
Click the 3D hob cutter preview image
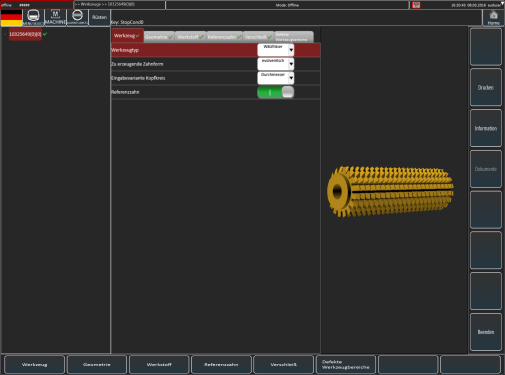(x=390, y=191)
